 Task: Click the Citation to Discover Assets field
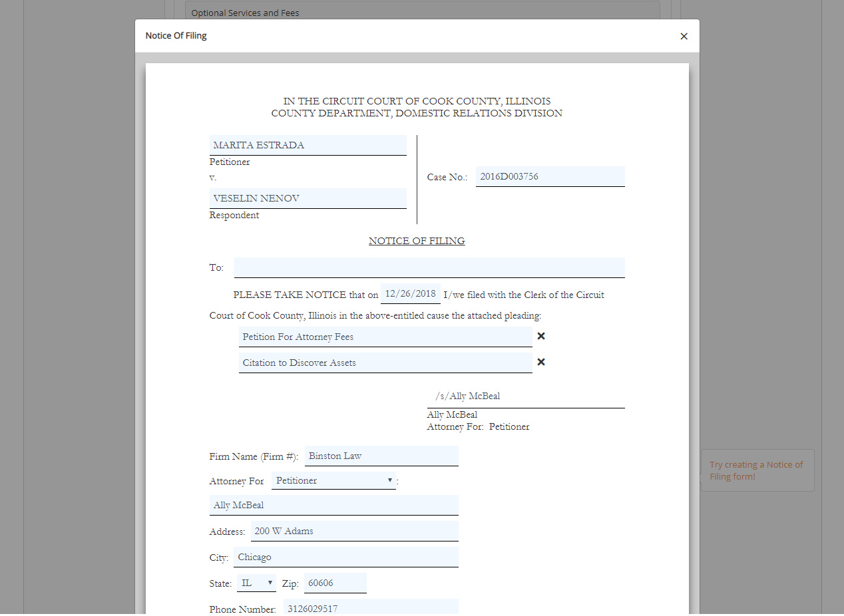pyautogui.click(x=385, y=363)
